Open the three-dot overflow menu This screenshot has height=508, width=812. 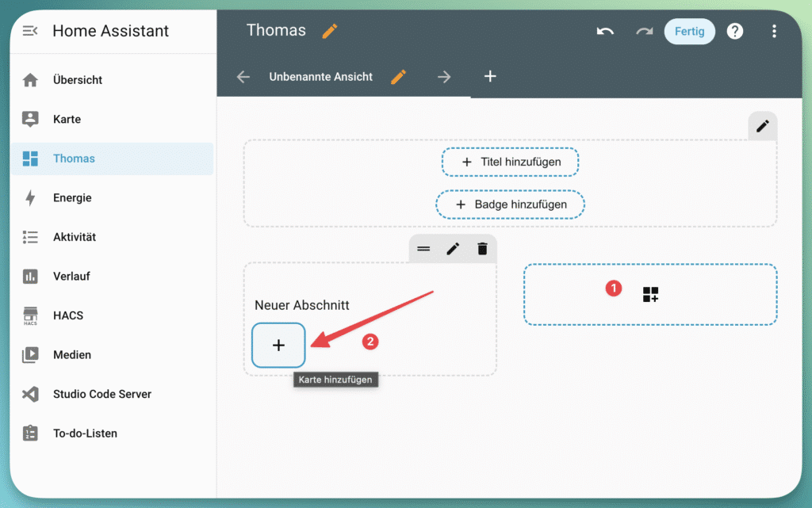coord(774,31)
